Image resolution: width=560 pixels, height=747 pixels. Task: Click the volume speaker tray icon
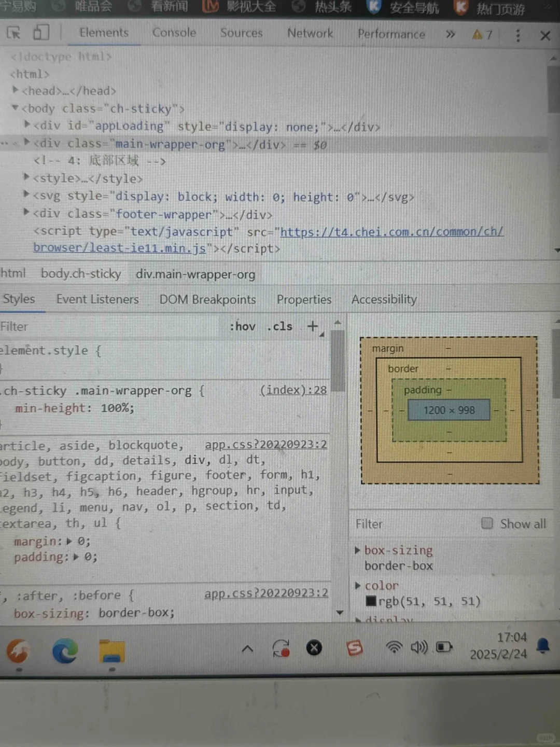point(419,647)
